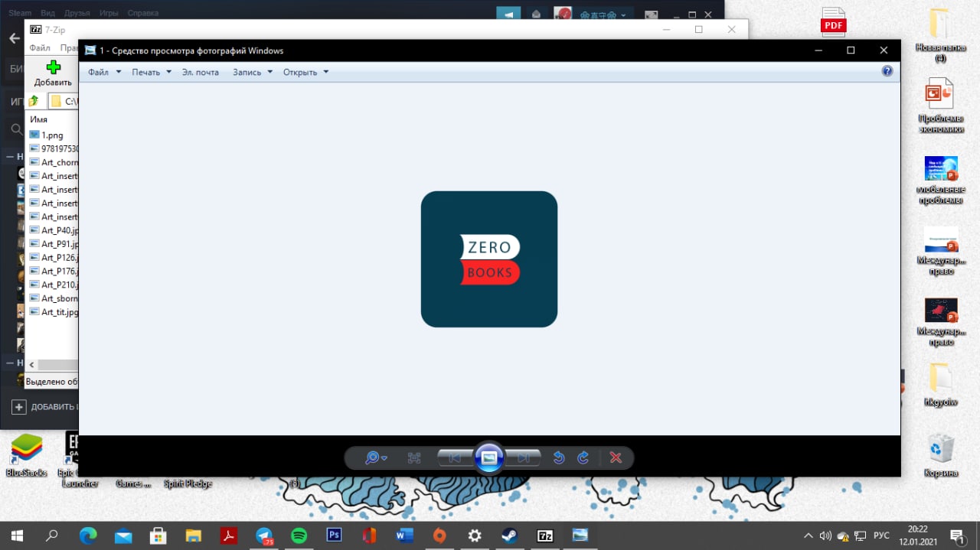
Task: Select Hkgyoiw desktop folder
Action: click(940, 386)
